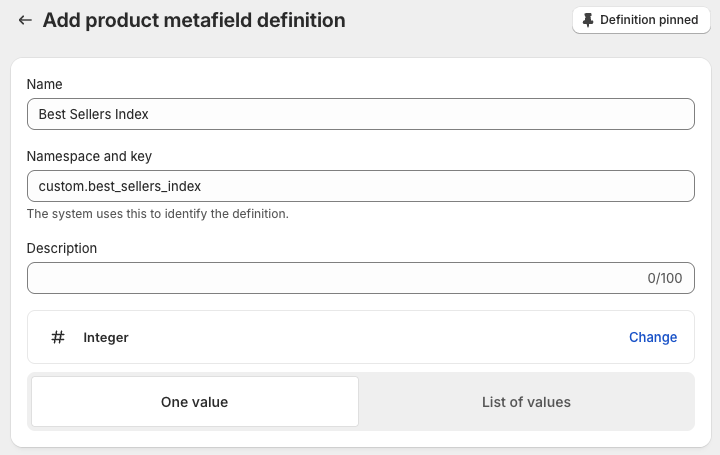Viewport: 720px width, 455px height.
Task: Click the Description field label
Action: 61,248
